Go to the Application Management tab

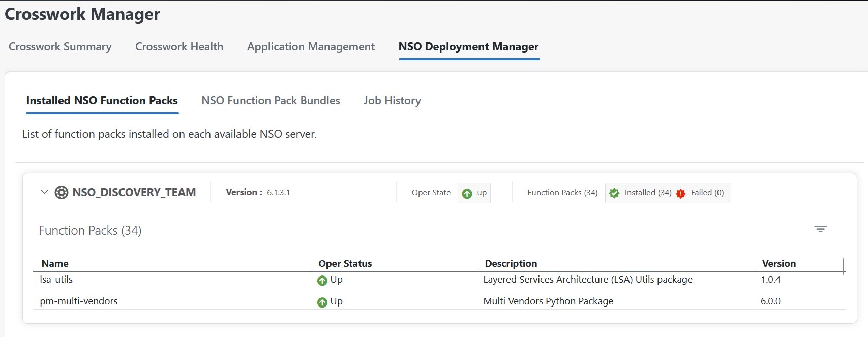(311, 47)
